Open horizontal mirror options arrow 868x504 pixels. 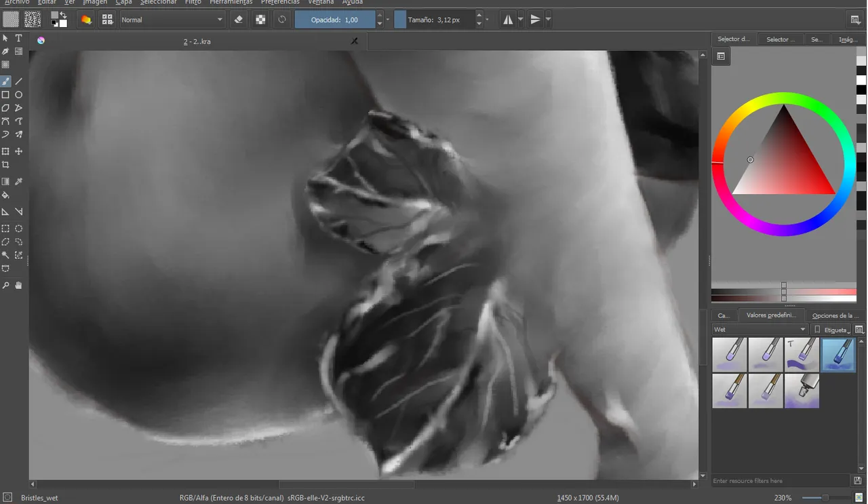[521, 20]
